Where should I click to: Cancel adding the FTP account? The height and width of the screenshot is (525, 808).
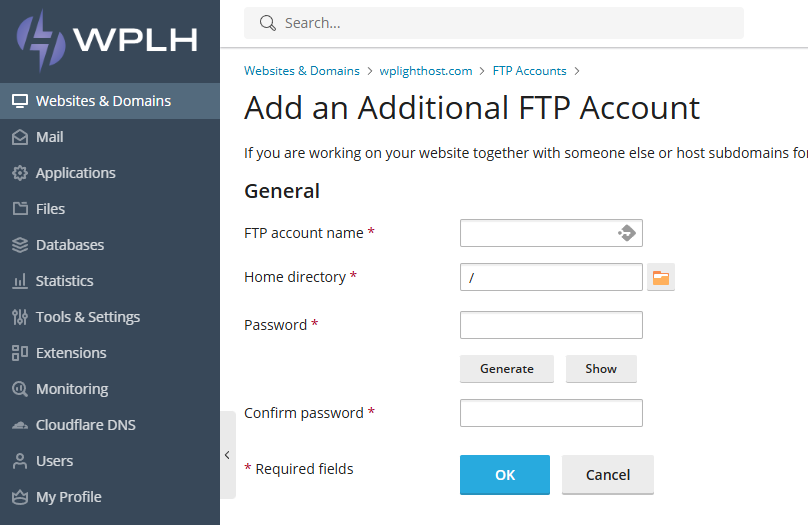tap(608, 475)
